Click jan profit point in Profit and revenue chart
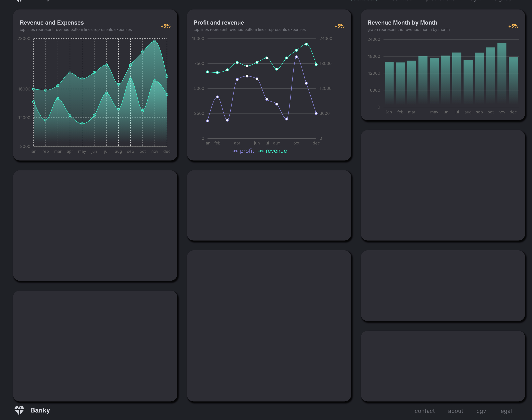Viewport: 532px width, 420px height. pyautogui.click(x=207, y=121)
